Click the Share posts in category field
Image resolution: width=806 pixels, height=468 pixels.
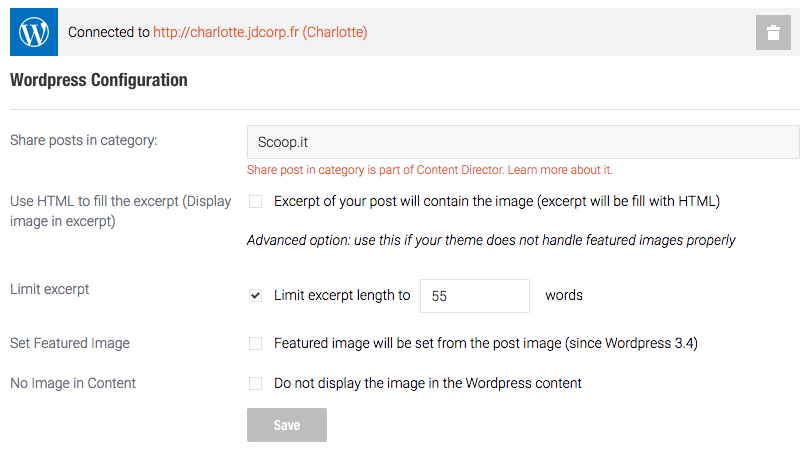point(523,142)
